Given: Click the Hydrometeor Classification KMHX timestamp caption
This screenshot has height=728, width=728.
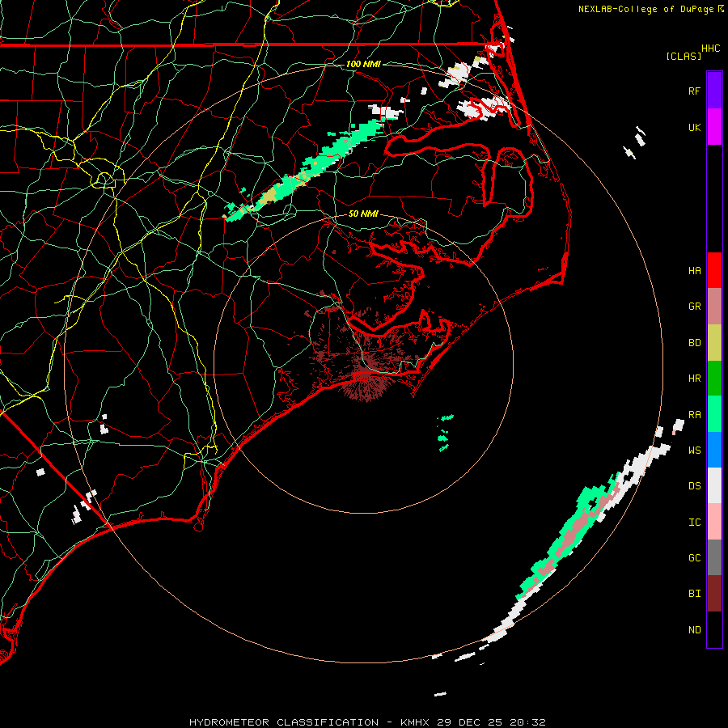Looking at the screenshot, I should 367,722.
